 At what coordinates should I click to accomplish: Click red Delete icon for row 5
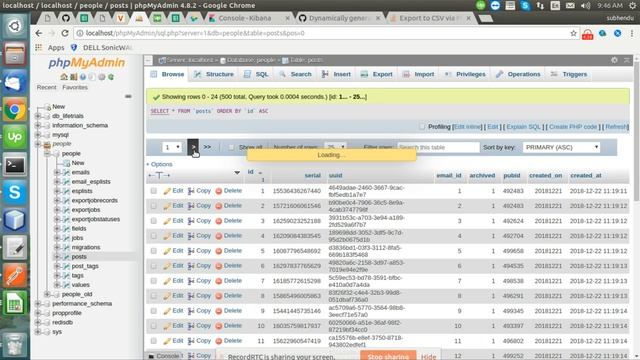point(218,251)
